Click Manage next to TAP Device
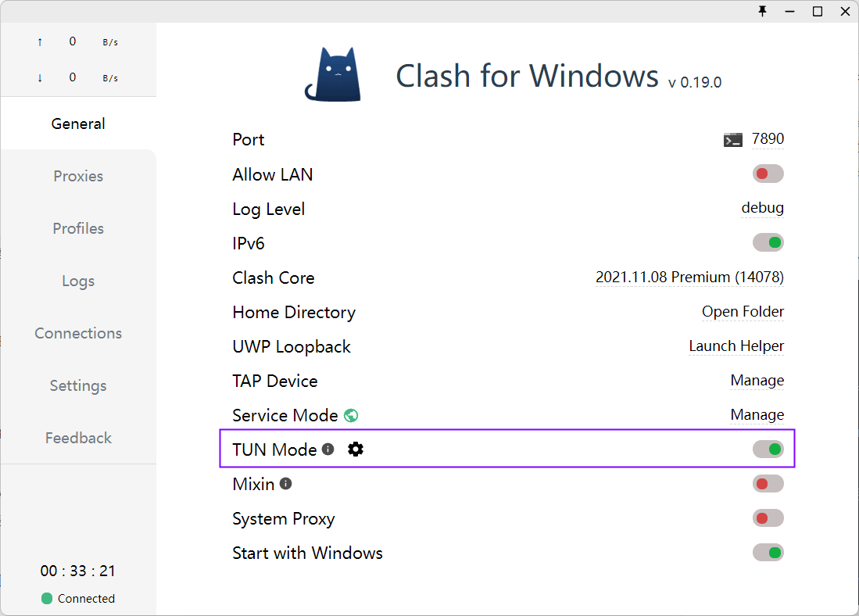 click(757, 380)
